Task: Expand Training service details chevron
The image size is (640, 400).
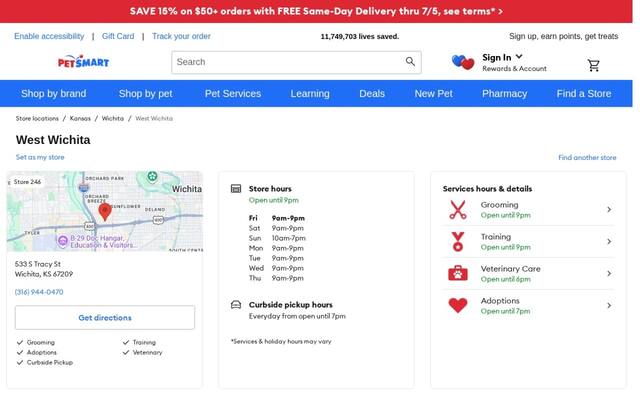Action: [x=609, y=242]
